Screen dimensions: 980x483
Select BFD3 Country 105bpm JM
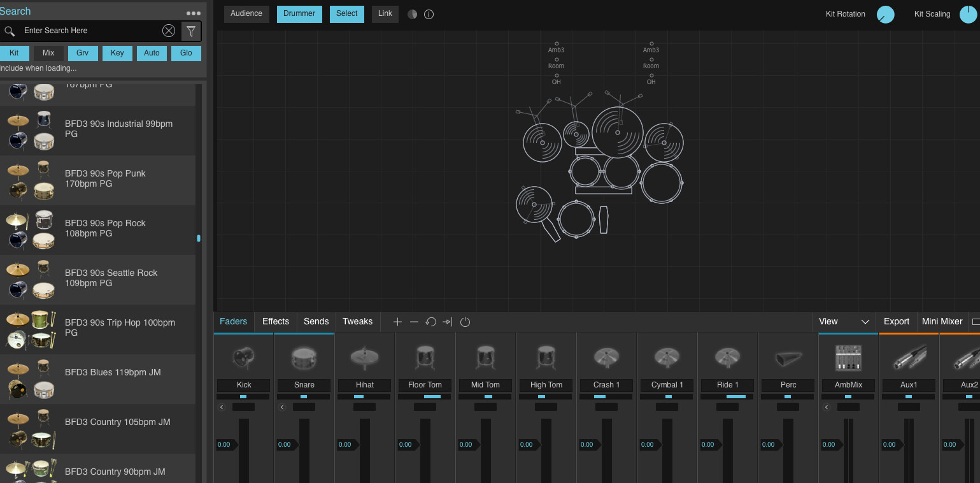(x=98, y=429)
